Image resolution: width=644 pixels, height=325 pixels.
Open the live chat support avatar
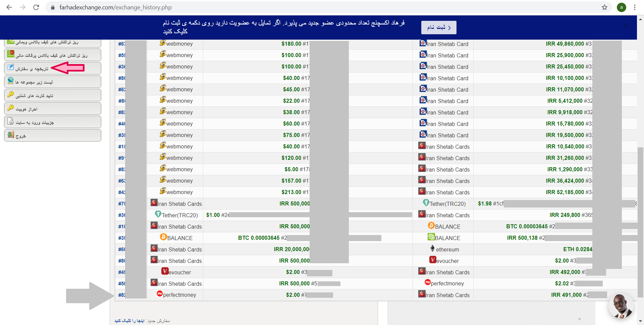621,306
